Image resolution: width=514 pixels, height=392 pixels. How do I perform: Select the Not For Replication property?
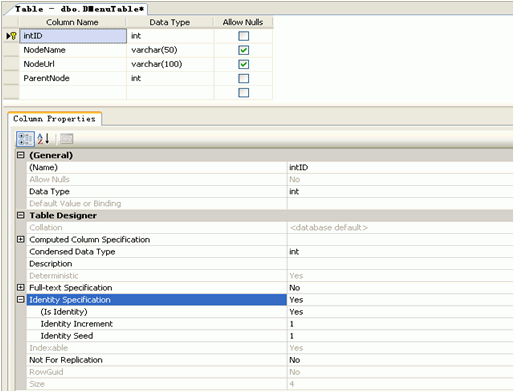[x=157, y=359]
